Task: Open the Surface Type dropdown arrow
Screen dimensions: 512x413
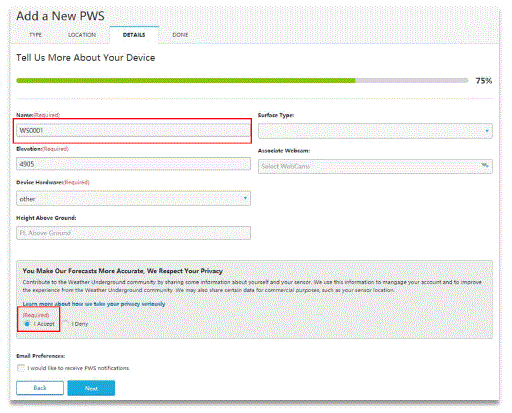Action: [487, 131]
